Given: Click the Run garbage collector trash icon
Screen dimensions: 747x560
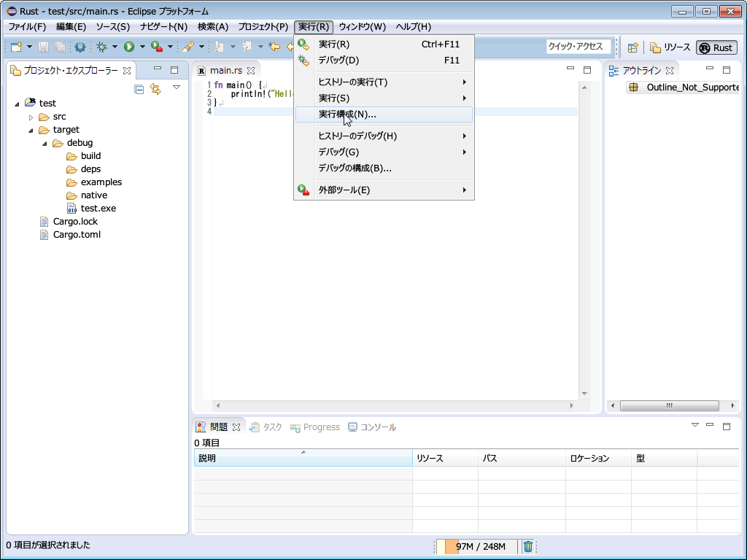Looking at the screenshot, I should coord(528,547).
